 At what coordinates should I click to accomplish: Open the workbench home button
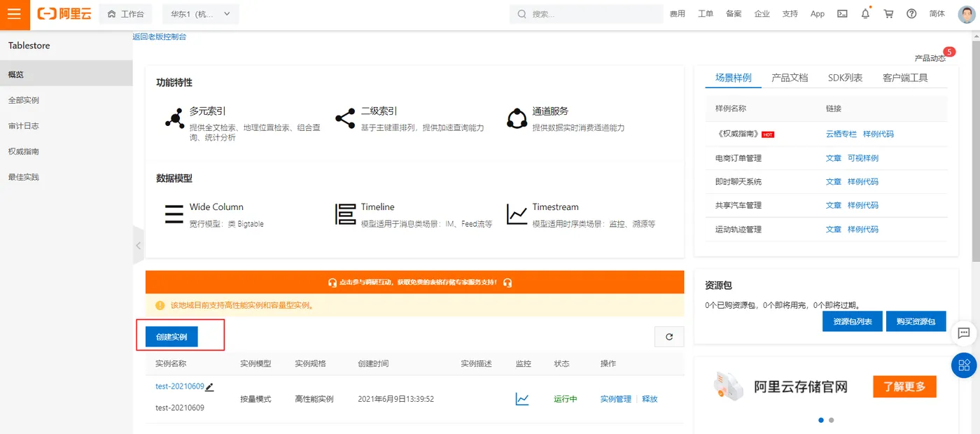pos(125,14)
